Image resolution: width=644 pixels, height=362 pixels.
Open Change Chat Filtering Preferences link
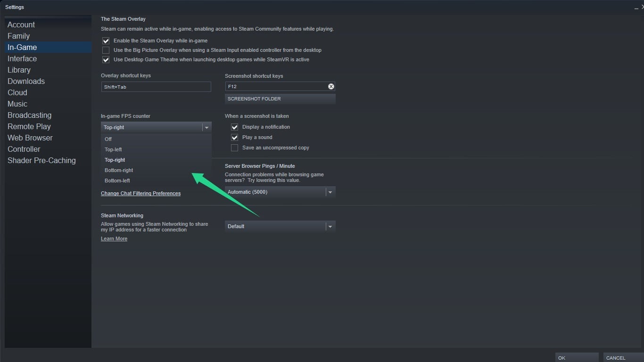click(140, 194)
